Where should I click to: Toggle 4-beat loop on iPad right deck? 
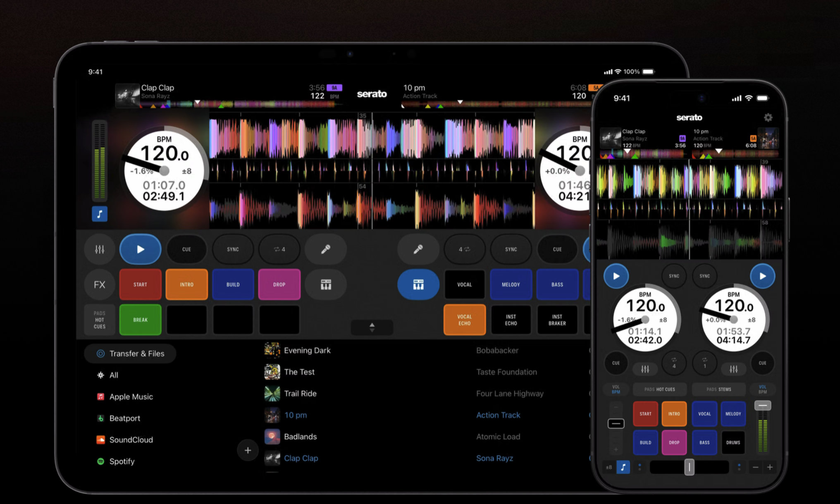465,249
